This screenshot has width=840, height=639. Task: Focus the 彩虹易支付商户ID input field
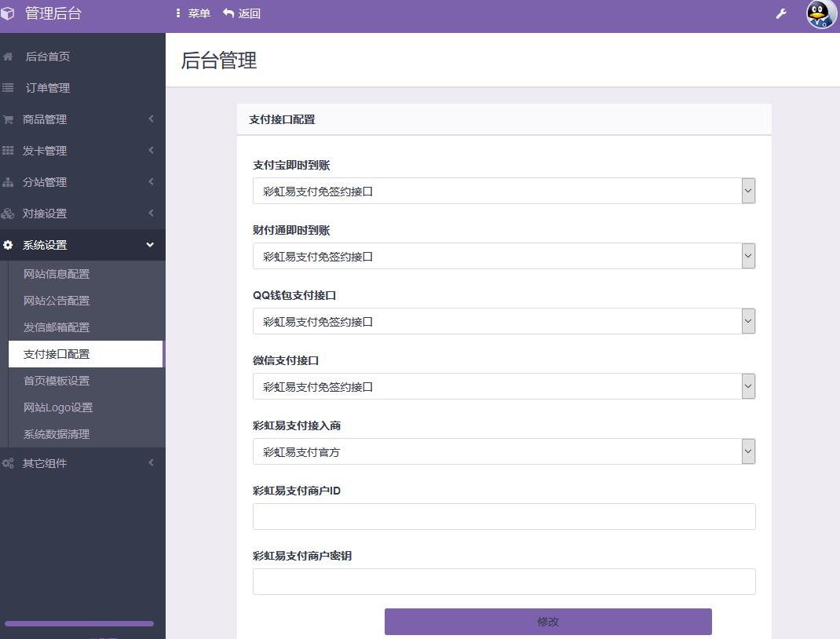pos(503,517)
